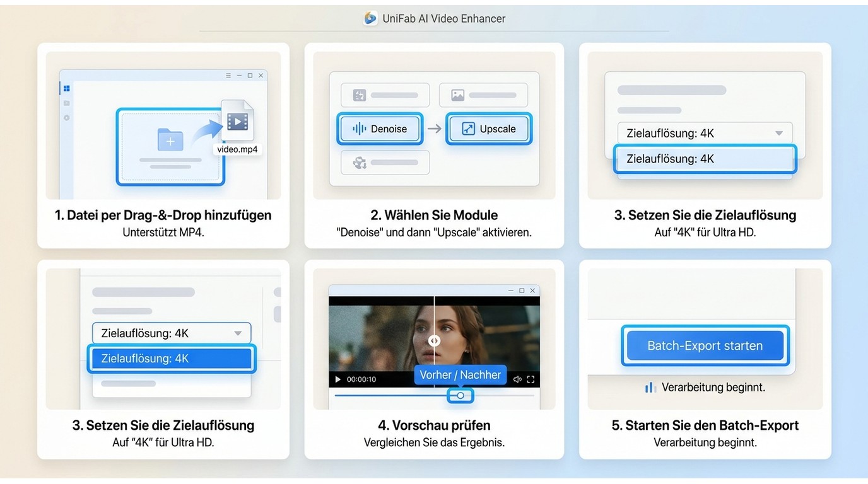Screen dimensions: 868x484
Task: Enter fullscreen in the preview player
Action: coord(531,379)
